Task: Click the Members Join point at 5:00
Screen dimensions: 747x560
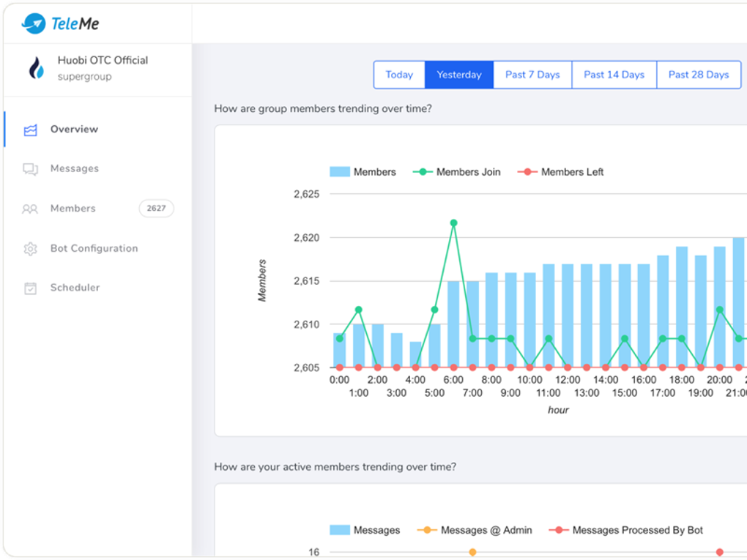Action: pos(434,310)
